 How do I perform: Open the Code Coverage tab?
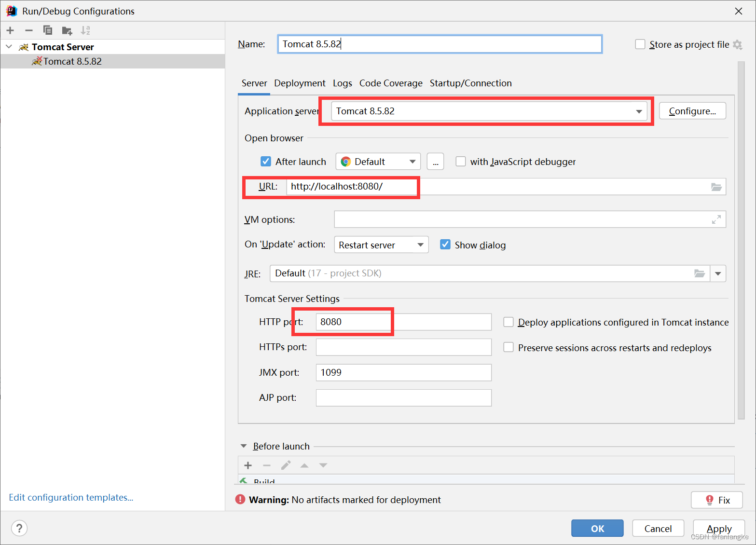pos(391,83)
